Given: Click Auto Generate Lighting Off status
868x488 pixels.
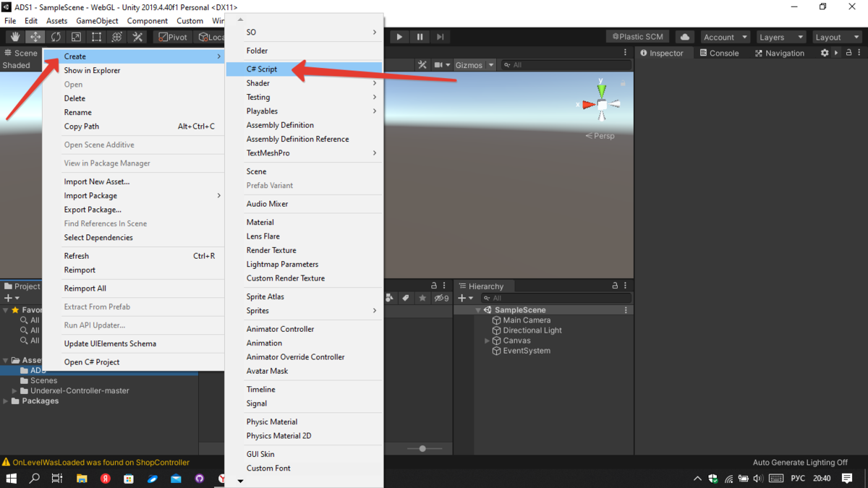Looking at the screenshot, I should coord(800,463).
